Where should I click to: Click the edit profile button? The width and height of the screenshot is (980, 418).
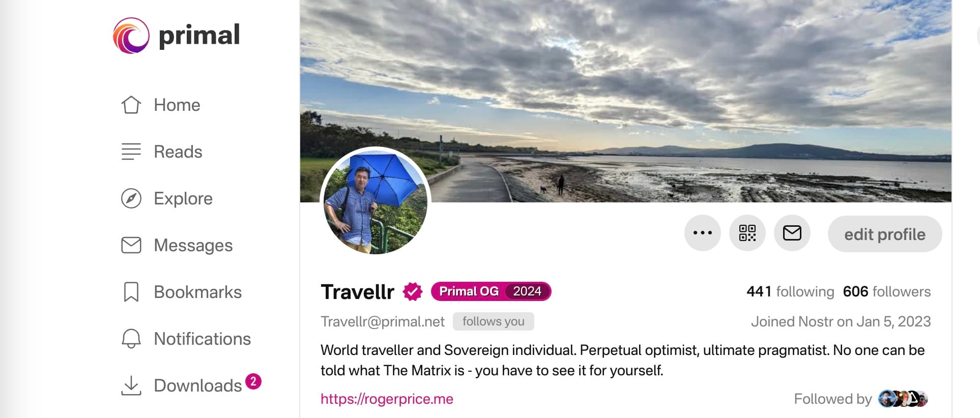pyautogui.click(x=885, y=234)
